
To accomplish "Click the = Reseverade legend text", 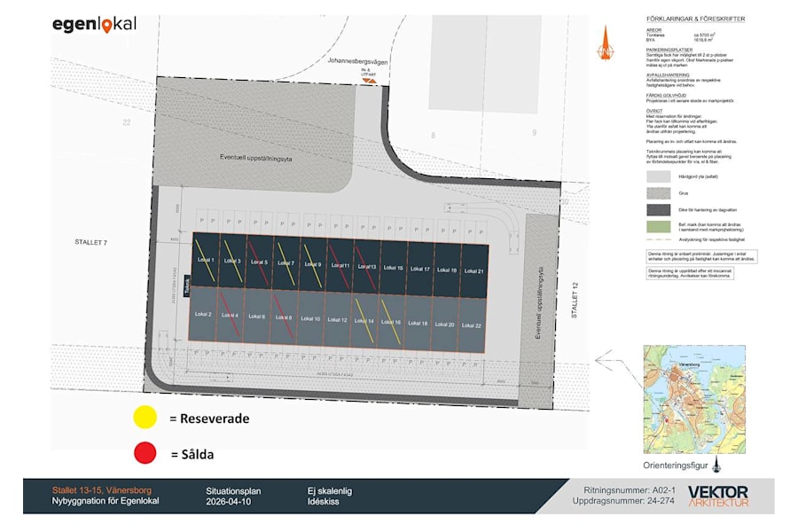I will point(209,419).
